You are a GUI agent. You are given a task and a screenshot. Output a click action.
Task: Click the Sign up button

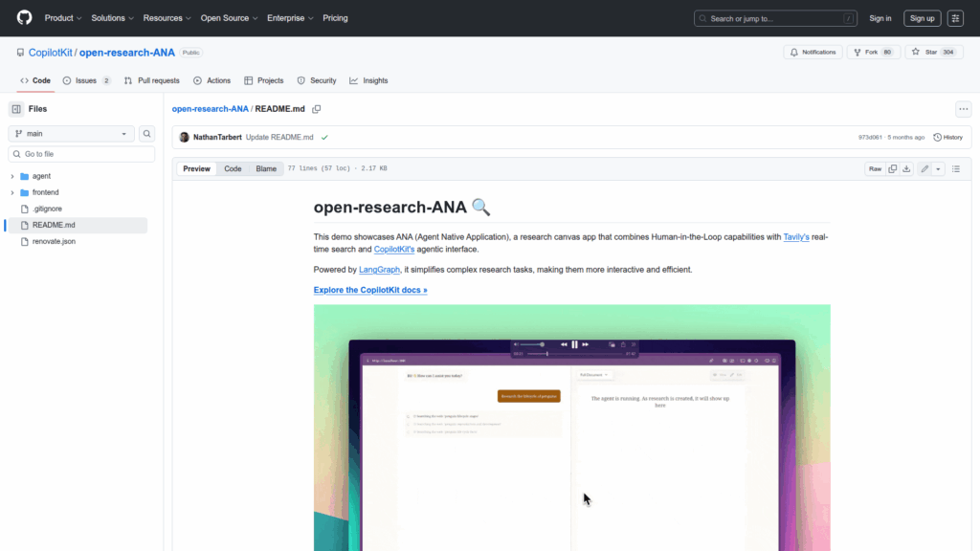(x=922, y=19)
